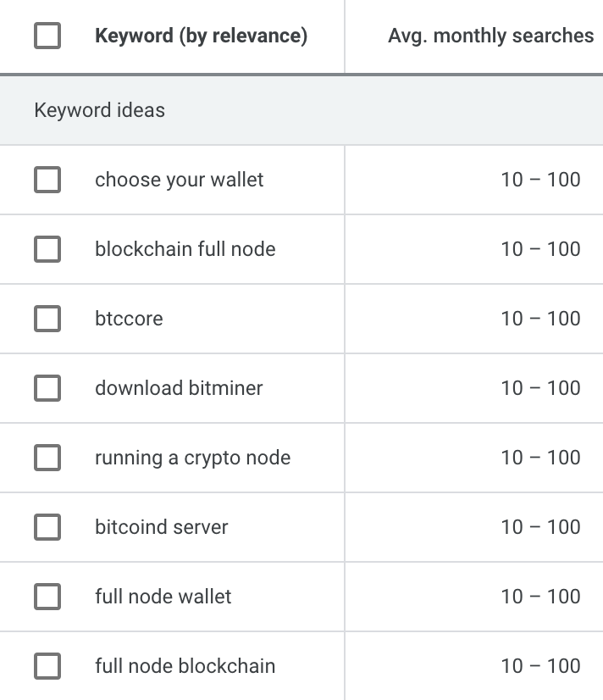Screen dimensions: 603x700
Task: Check the select-all checkbox in the header
Action: pos(47,36)
